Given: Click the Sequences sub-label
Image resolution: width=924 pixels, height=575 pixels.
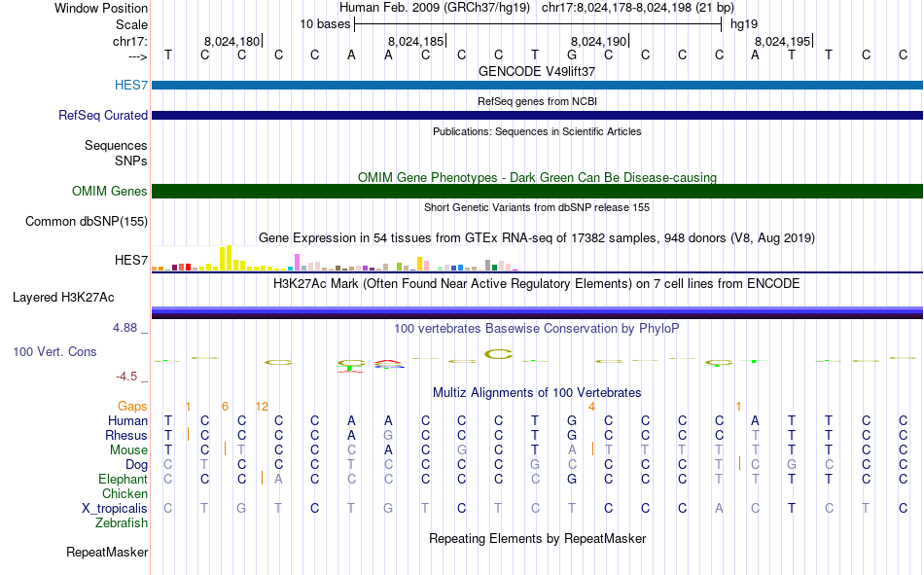Looking at the screenshot, I should pyautogui.click(x=116, y=146).
